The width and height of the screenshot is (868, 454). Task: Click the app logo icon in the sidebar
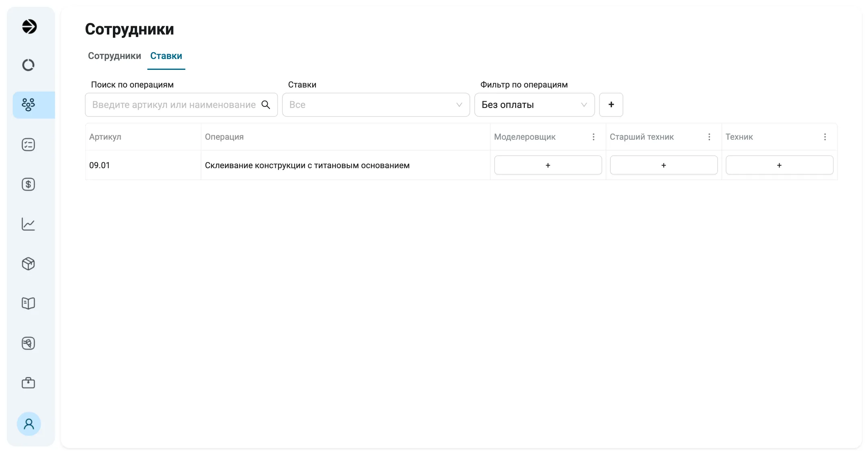point(29,26)
